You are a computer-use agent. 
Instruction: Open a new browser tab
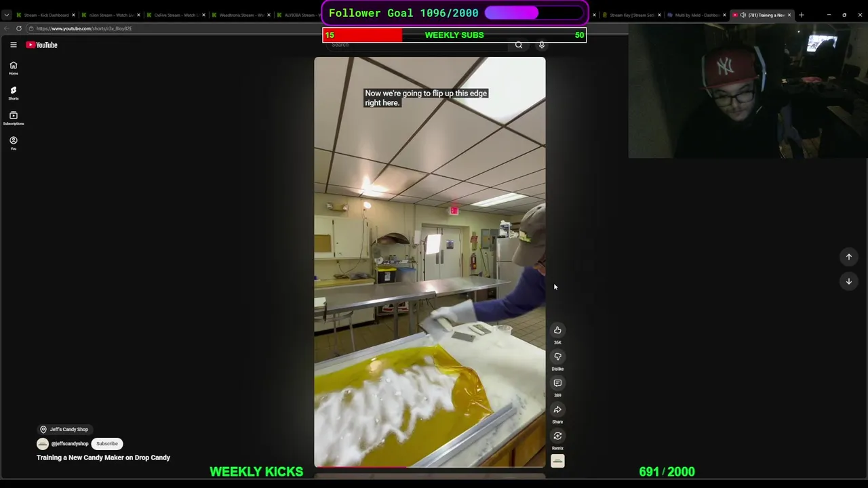coord(802,15)
